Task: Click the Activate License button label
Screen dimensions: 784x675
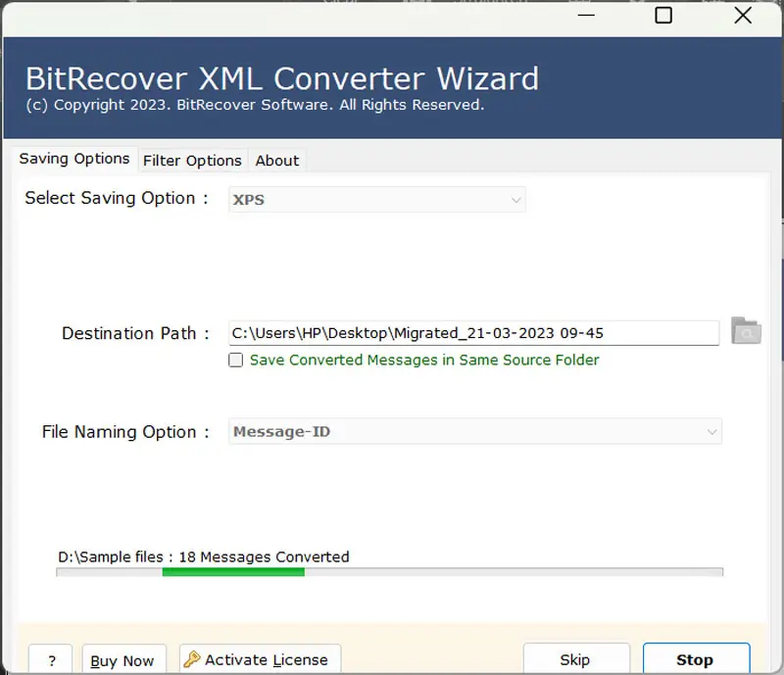Action: (x=267, y=660)
